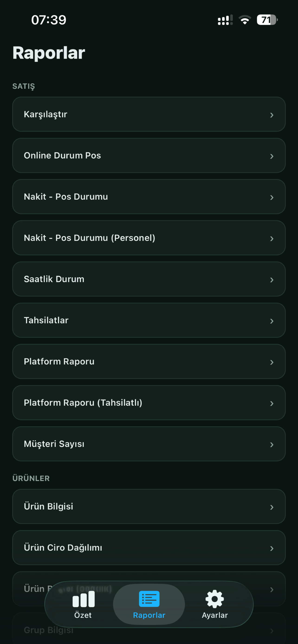
Task: Open Platform Raporu (Tahsilatlı) report
Action: coord(149,402)
